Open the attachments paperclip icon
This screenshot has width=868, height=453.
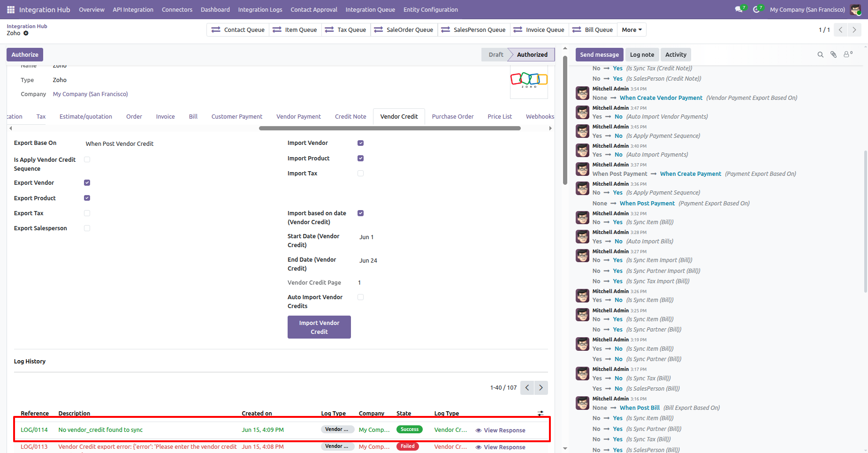[x=834, y=55]
